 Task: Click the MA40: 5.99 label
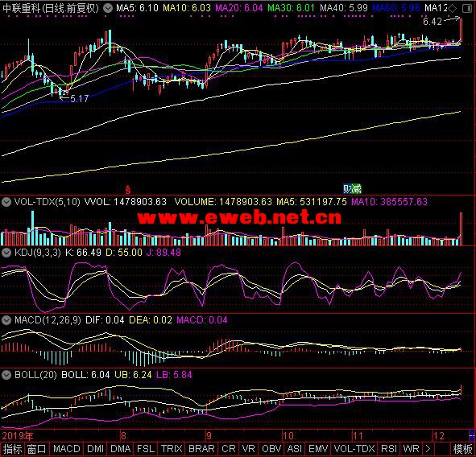[x=344, y=8]
